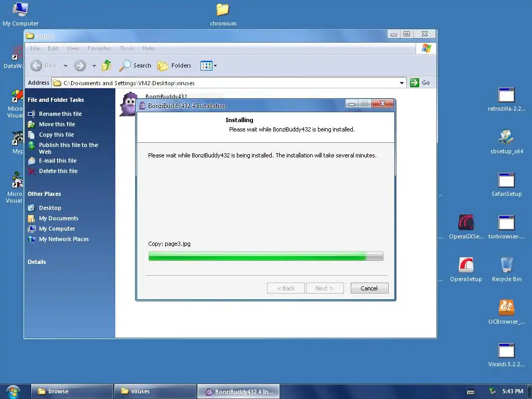The image size is (532, 399).
Task: Select the torbrowser desktop icon
Action: click(507, 227)
